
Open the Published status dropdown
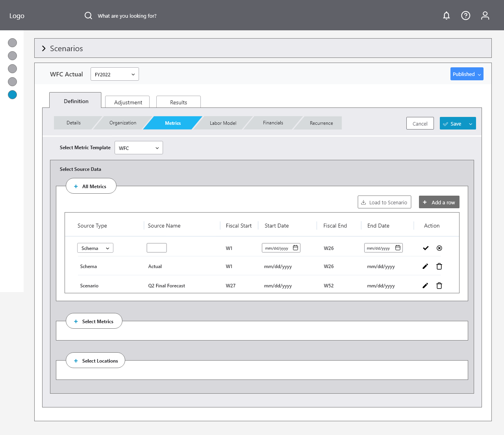point(467,74)
